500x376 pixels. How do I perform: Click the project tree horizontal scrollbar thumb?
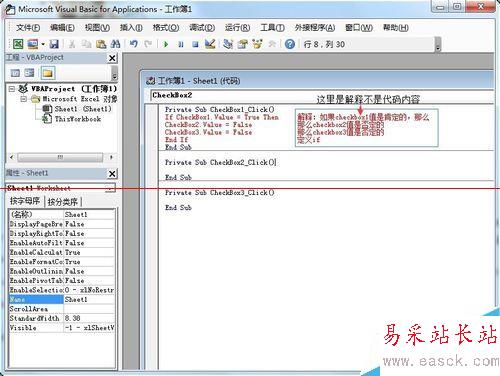[60, 157]
